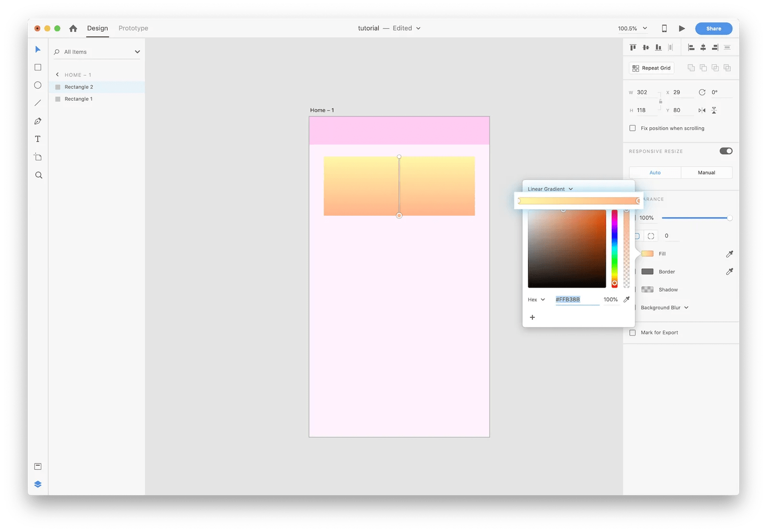767x532 pixels.
Task: Use the color picker eyedropper beside 100%
Action: (x=626, y=300)
